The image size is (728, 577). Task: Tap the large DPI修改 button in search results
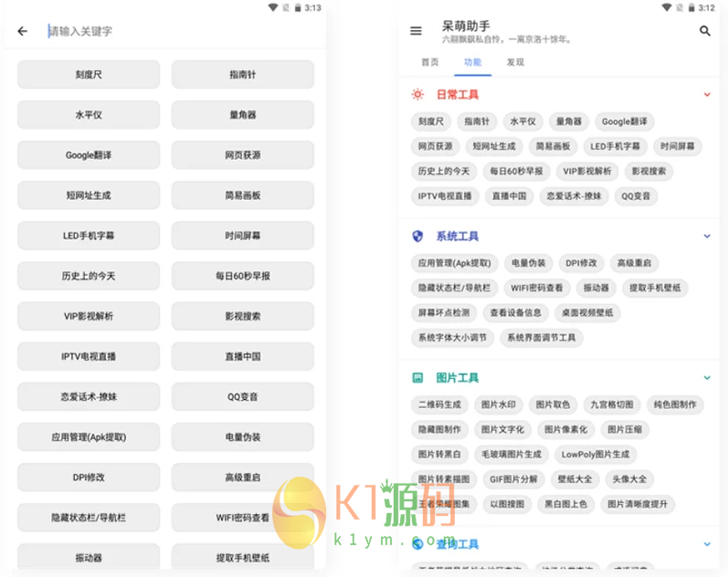pyautogui.click(x=89, y=477)
